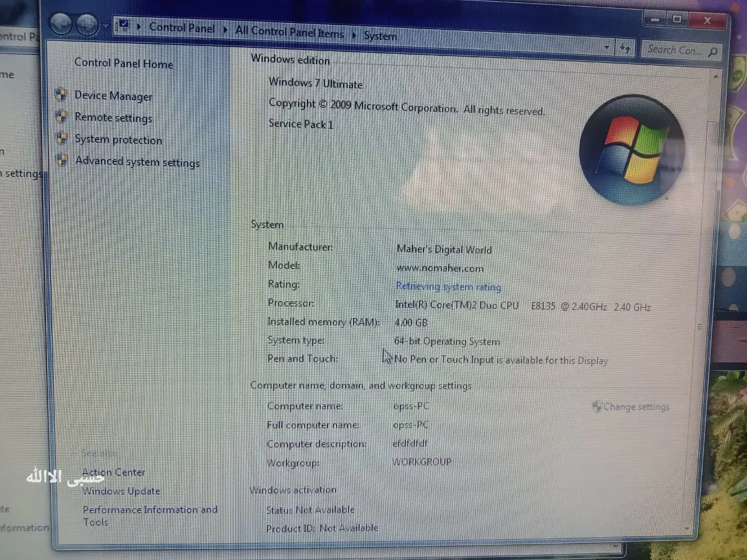Screen dimensions: 747x560
Task: Click the shield icon beside Device Manager
Action: pos(61,94)
